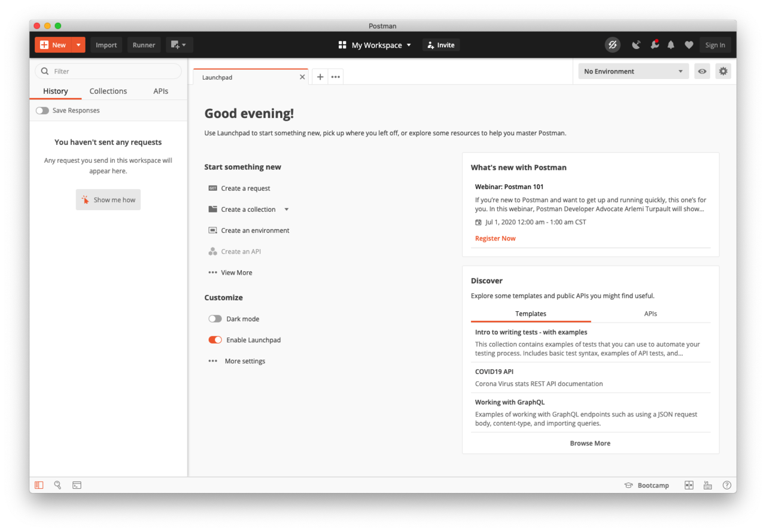The width and height of the screenshot is (766, 532).
Task: Select the Templates tab in Discover
Action: [531, 314]
